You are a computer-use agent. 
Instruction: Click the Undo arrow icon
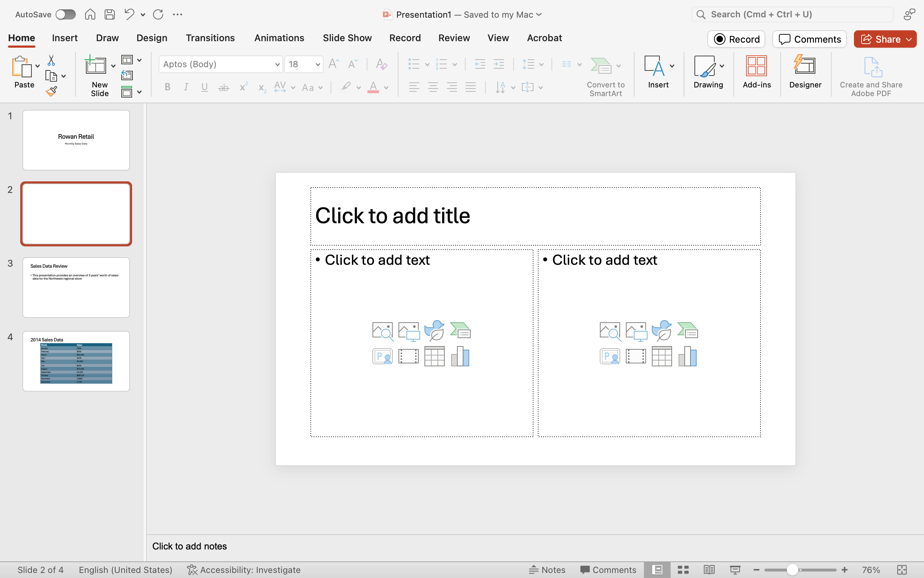[129, 14]
